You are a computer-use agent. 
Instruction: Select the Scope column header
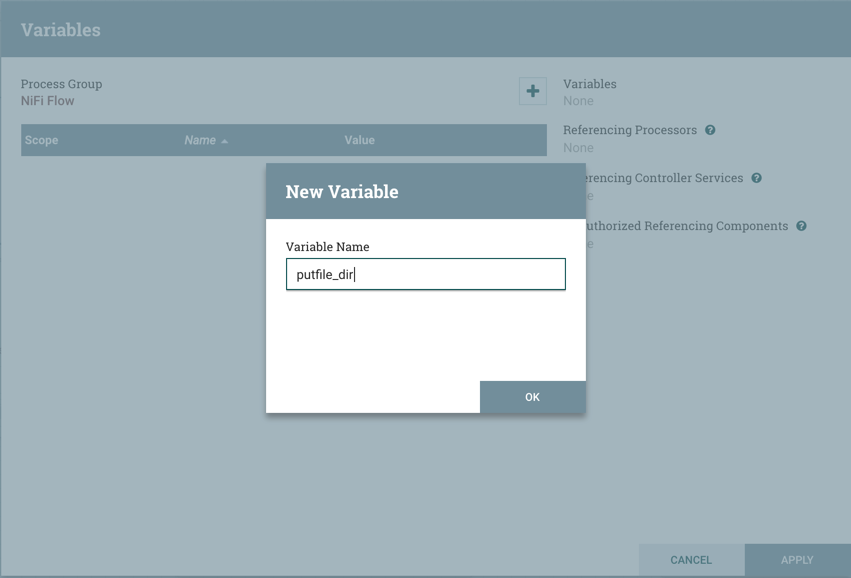point(42,140)
